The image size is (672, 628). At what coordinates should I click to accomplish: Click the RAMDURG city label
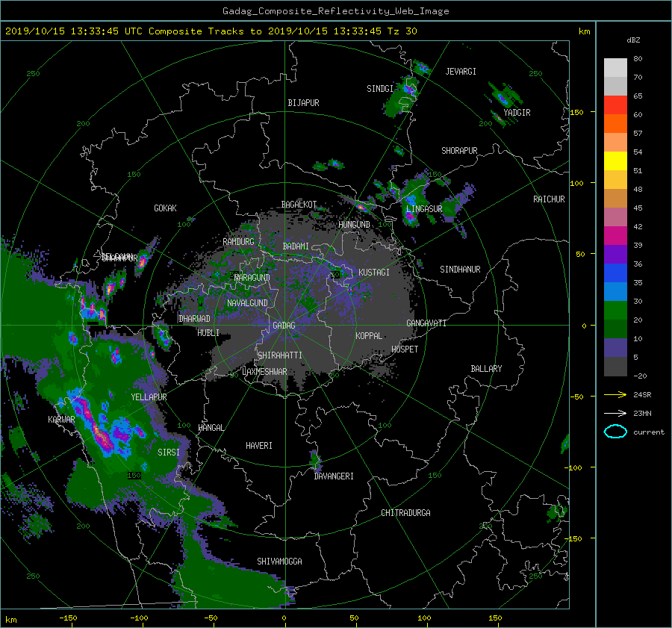(x=238, y=242)
